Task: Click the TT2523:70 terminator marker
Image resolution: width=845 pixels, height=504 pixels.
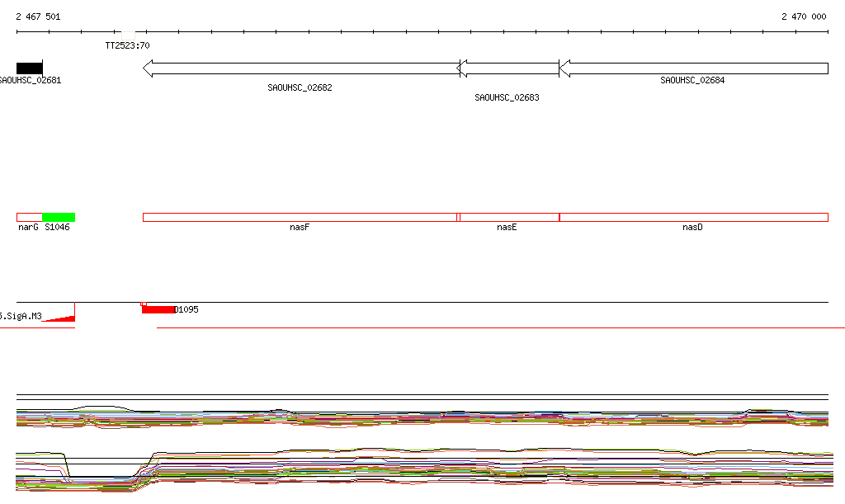Action: 128,35
